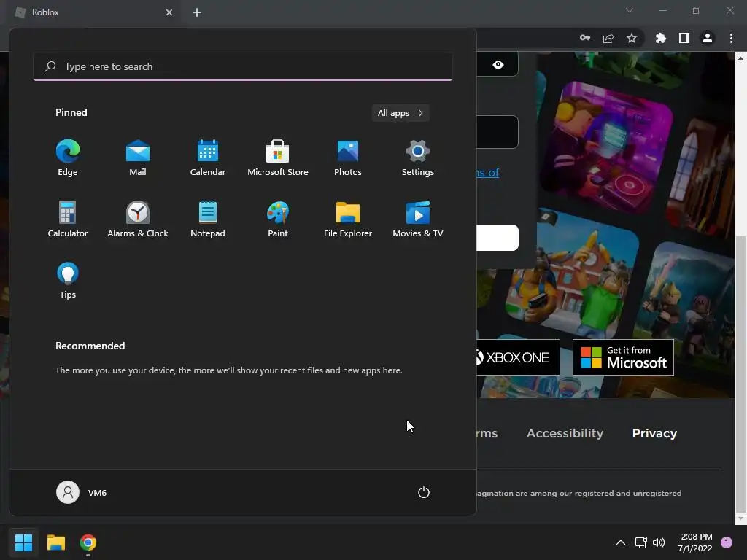Launch Movies & TV
The width and height of the screenshot is (747, 560).
418,219
